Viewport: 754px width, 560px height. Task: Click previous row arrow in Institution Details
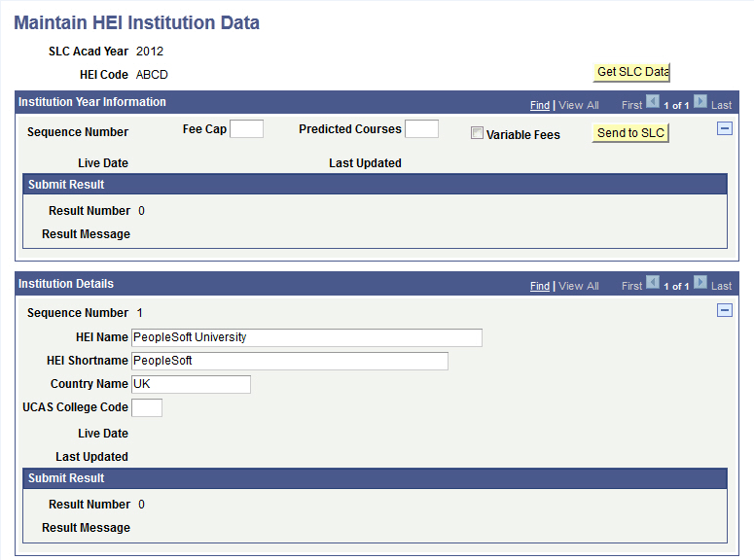click(653, 283)
